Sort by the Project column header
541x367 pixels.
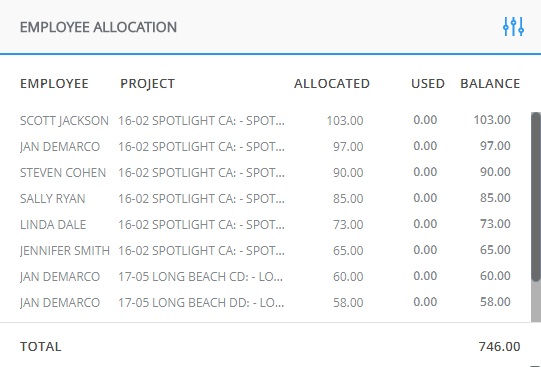click(x=147, y=83)
